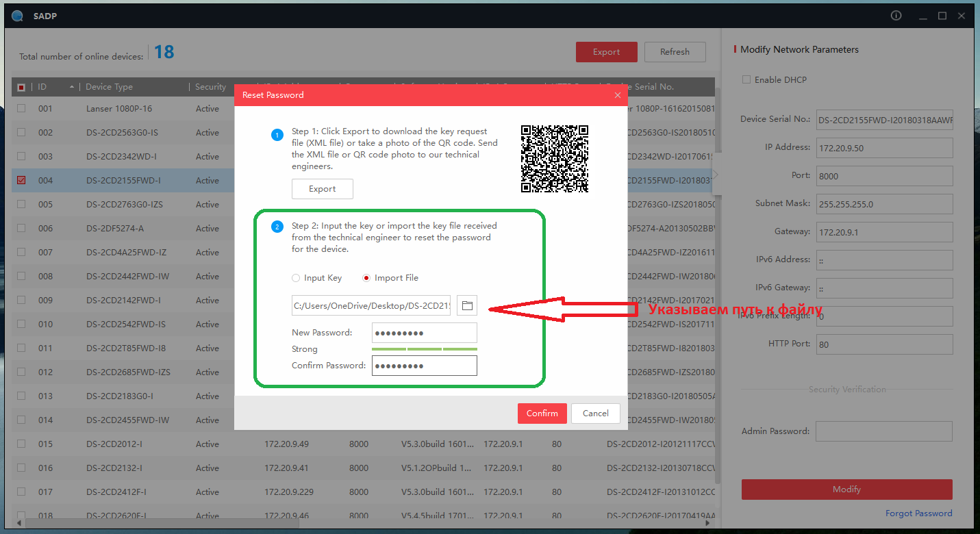Open the SADP info icon in title bar
Viewport: 980px width, 534px height.
pos(896,16)
